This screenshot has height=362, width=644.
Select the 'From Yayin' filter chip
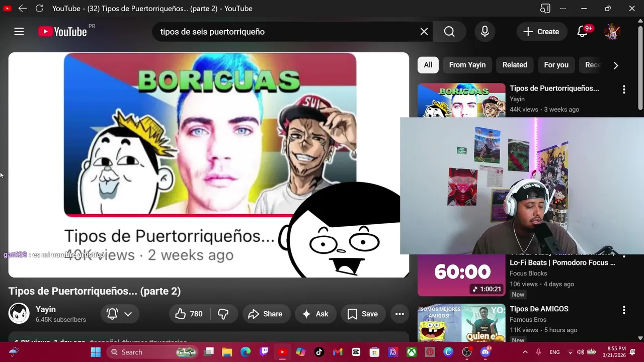tap(467, 65)
